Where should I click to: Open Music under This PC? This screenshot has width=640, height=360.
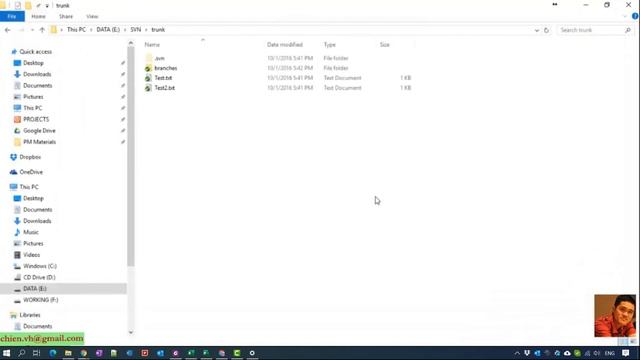click(x=31, y=232)
